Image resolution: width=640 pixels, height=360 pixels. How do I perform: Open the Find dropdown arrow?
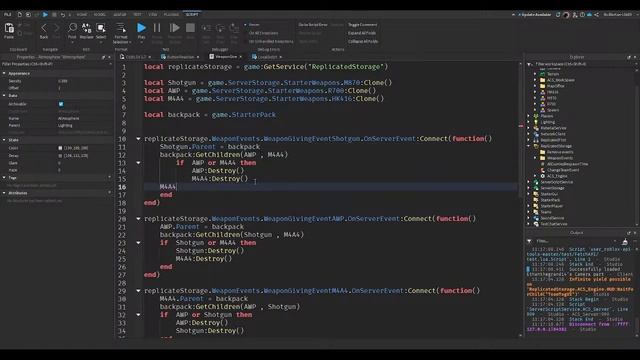pyautogui.click(x=73, y=42)
